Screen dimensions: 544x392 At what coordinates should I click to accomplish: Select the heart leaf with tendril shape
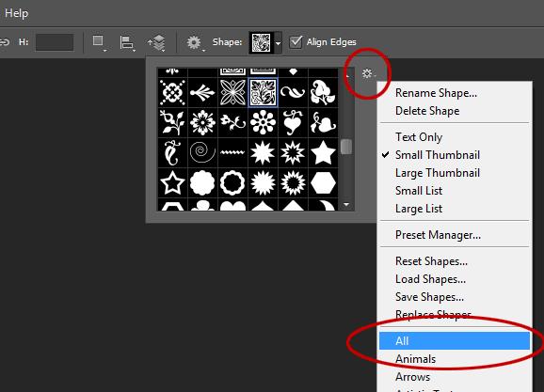point(323,123)
